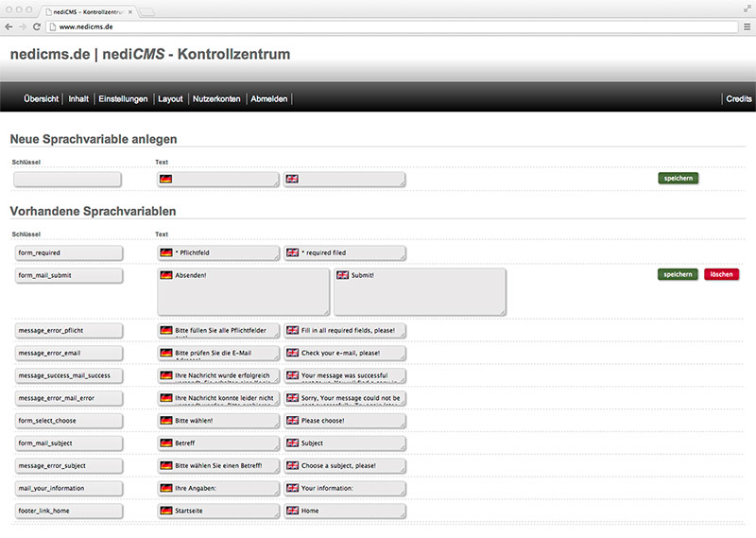This screenshot has width=756, height=538.
Task: Open the Übersicht menu item
Action: (x=41, y=99)
